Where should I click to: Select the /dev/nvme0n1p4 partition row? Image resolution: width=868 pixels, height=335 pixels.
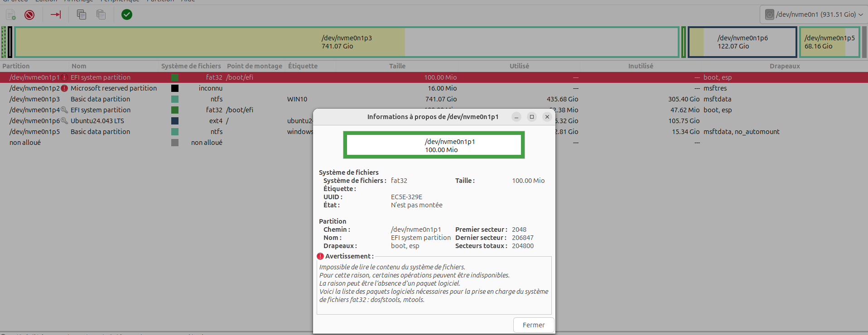156,110
